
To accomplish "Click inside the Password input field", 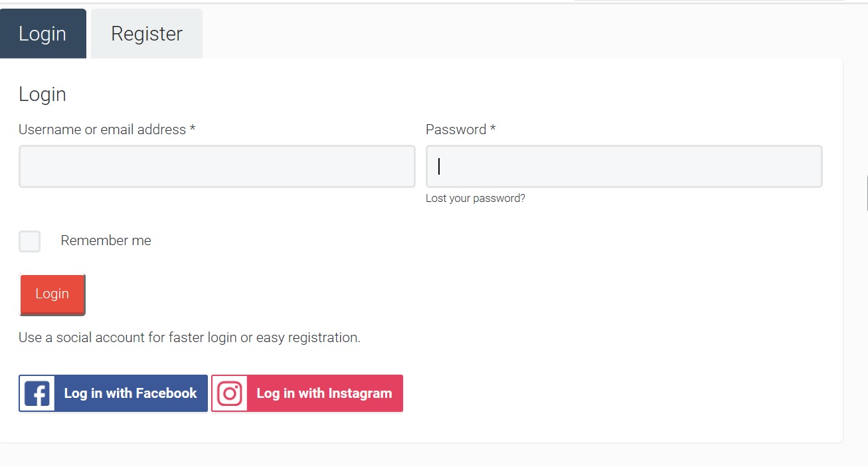I will coord(624,167).
